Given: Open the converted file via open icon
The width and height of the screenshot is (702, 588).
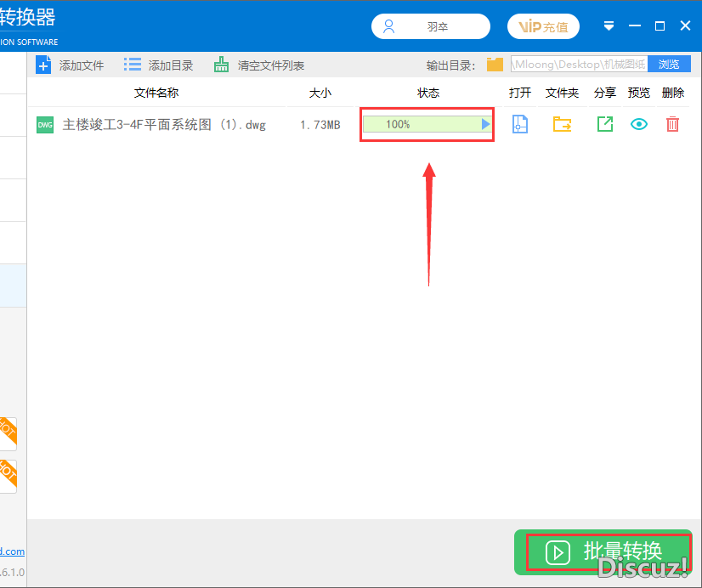Looking at the screenshot, I should point(520,124).
